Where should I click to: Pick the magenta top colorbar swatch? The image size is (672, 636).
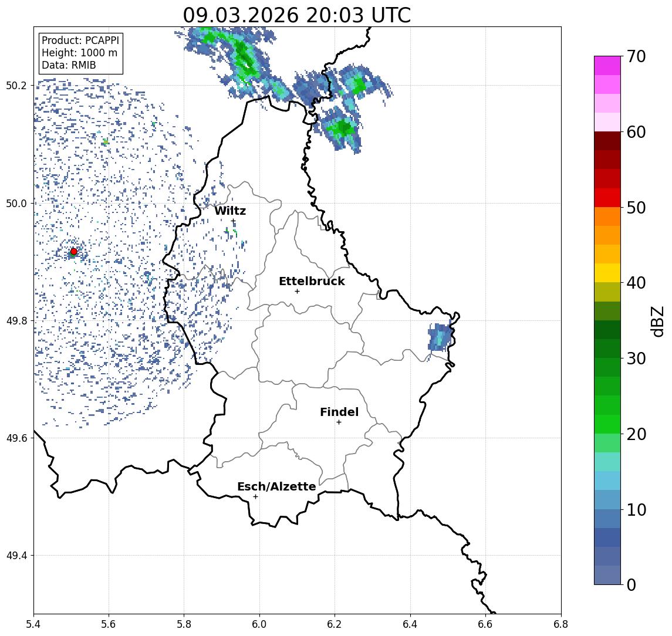click(x=607, y=66)
